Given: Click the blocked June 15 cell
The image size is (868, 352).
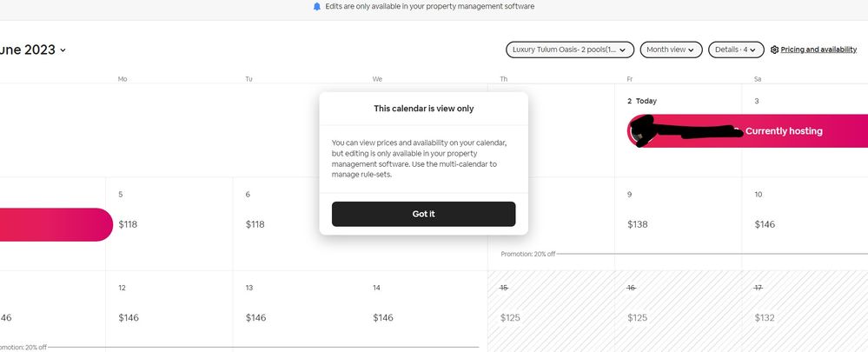Looking at the screenshot, I should [551, 311].
